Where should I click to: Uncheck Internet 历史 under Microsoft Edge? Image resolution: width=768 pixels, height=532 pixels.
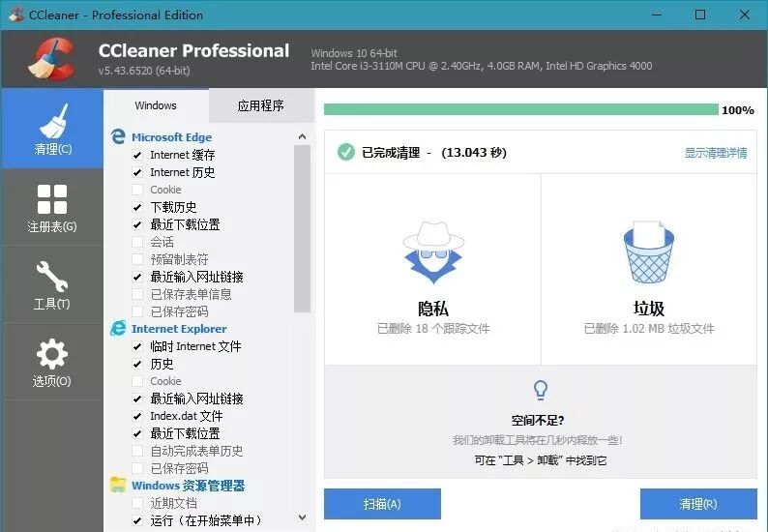tap(137, 172)
